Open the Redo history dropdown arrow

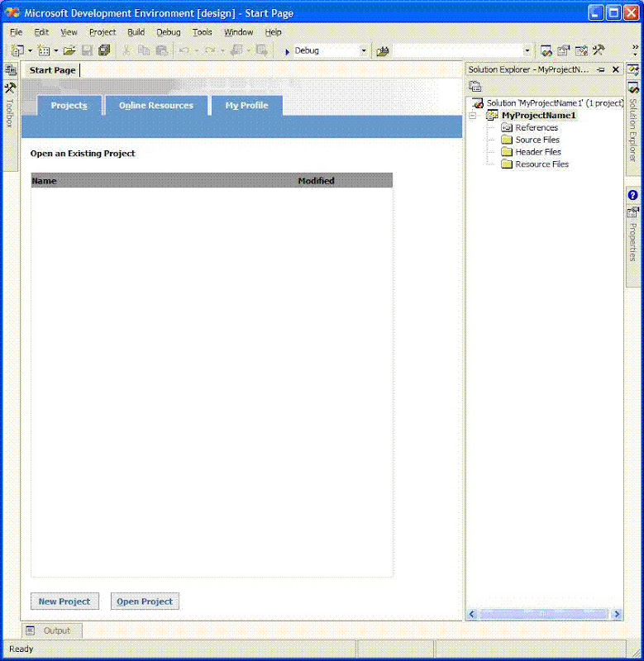click(222, 51)
